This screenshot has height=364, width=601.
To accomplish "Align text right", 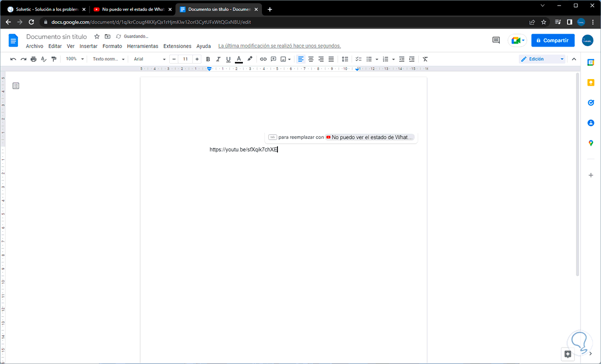I will pyautogui.click(x=321, y=59).
